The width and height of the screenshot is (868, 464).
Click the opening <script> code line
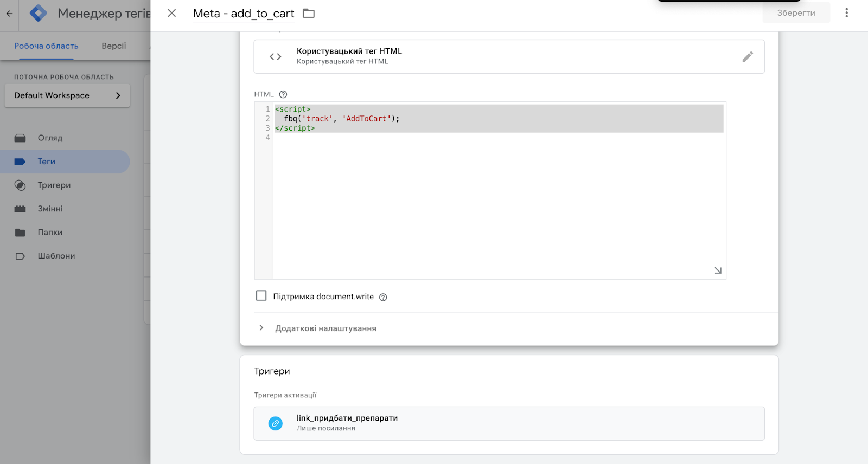coord(293,109)
